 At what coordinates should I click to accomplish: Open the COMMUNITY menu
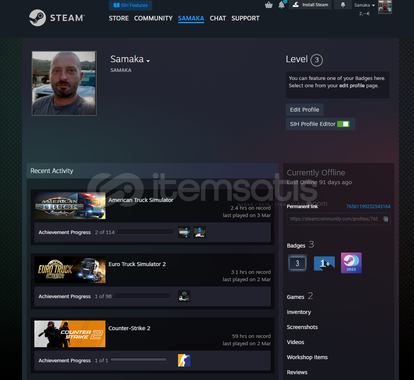pyautogui.click(x=153, y=18)
